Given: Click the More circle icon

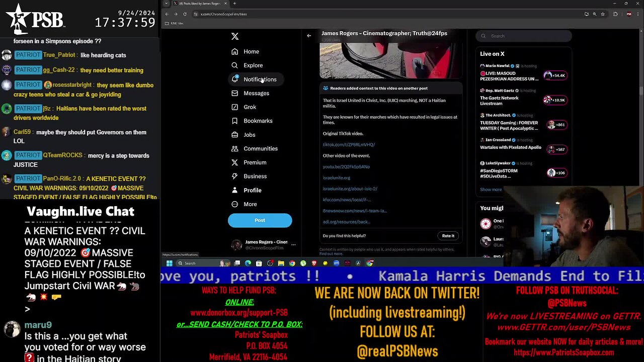Looking at the screenshot, I should [234, 204].
